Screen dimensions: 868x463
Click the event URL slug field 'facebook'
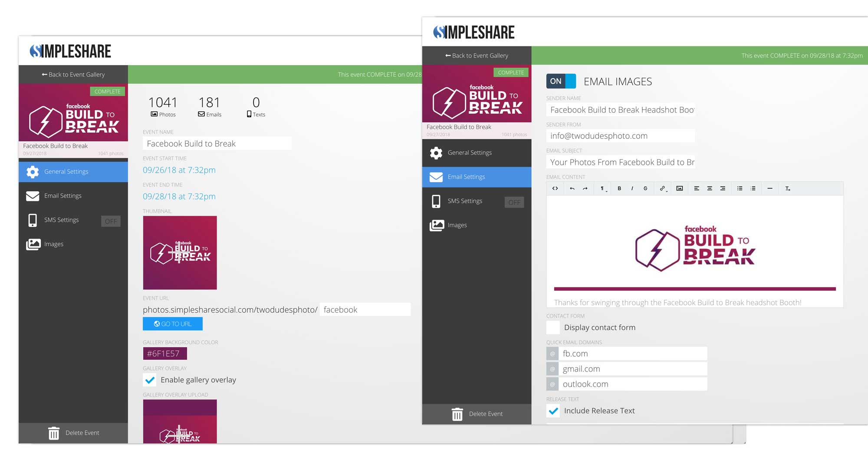[365, 309]
